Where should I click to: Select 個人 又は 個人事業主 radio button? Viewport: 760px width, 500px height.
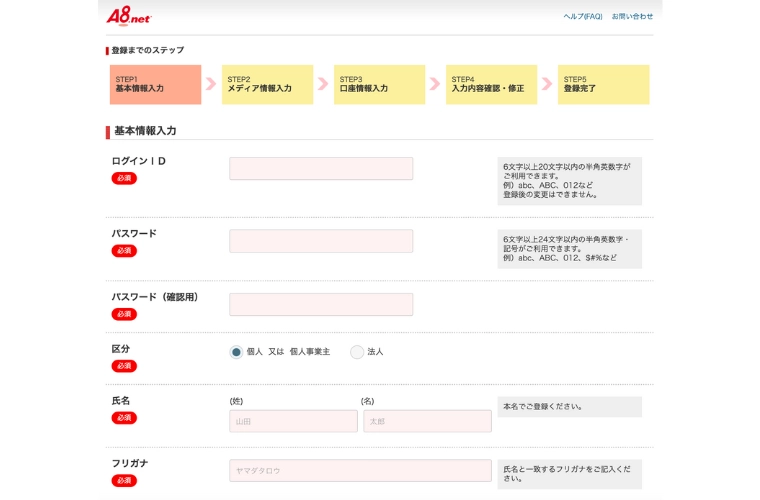point(236,352)
